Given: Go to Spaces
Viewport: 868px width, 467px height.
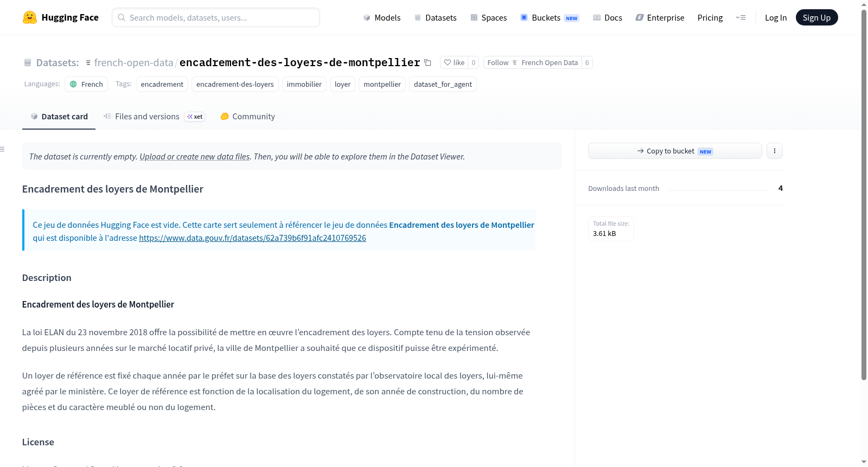Looking at the screenshot, I should click(489, 17).
